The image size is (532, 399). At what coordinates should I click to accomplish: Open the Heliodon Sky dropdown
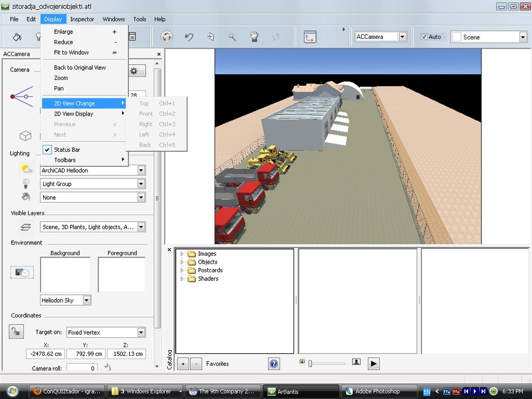point(87,300)
